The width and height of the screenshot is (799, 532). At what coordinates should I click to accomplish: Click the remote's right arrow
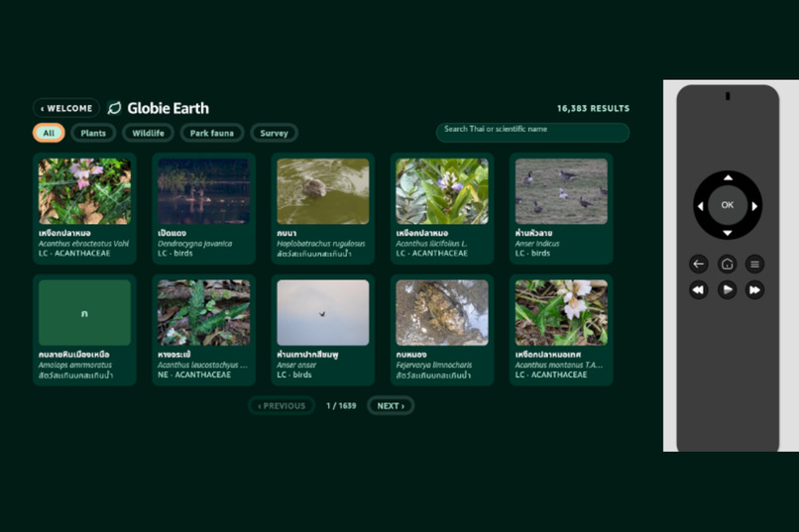click(x=754, y=206)
